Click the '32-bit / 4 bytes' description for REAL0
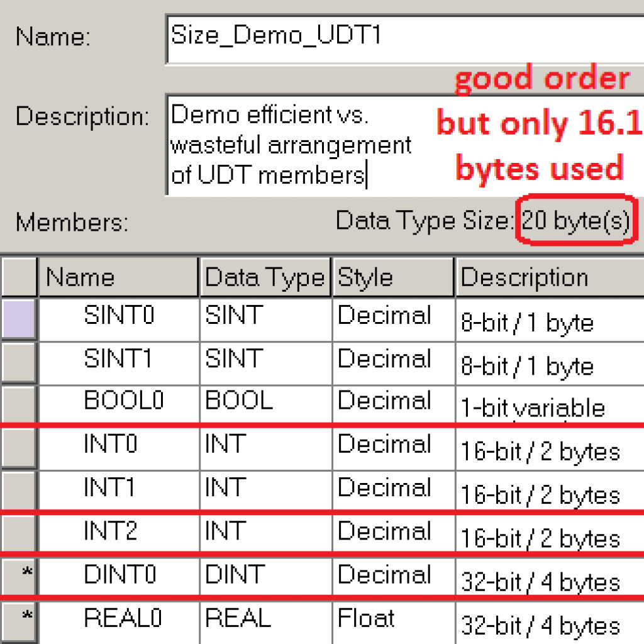This screenshot has height=644, width=644. [550, 622]
